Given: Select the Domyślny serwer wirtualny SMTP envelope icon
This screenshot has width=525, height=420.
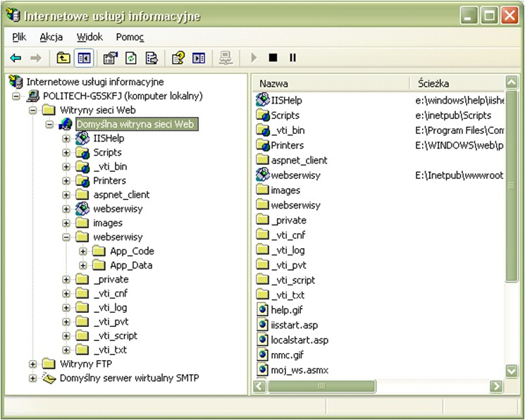Looking at the screenshot, I should (x=49, y=378).
